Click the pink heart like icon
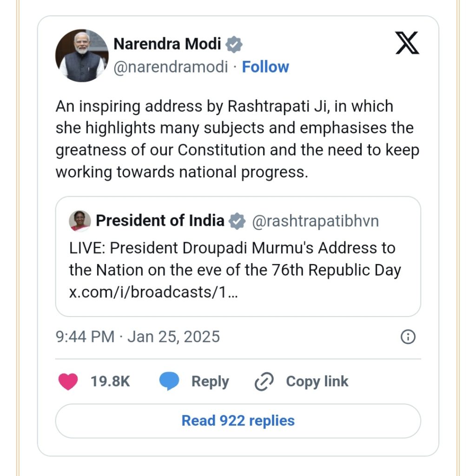Image resolution: width=476 pixels, height=476 pixels. point(68,381)
